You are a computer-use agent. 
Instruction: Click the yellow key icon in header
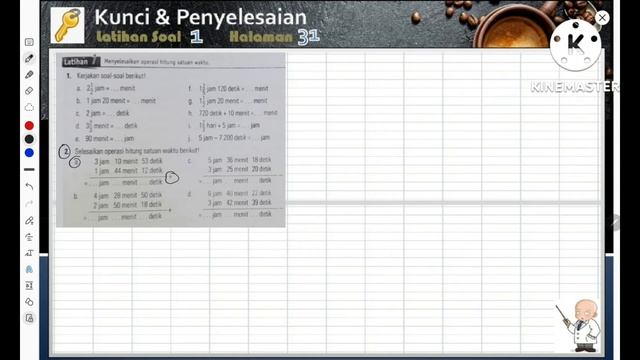point(68,25)
